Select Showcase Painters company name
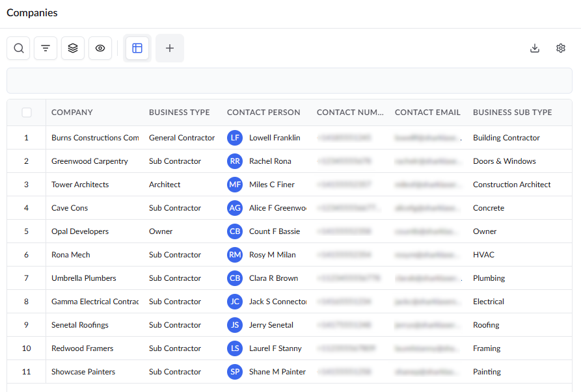This screenshot has width=581, height=392. (x=83, y=372)
